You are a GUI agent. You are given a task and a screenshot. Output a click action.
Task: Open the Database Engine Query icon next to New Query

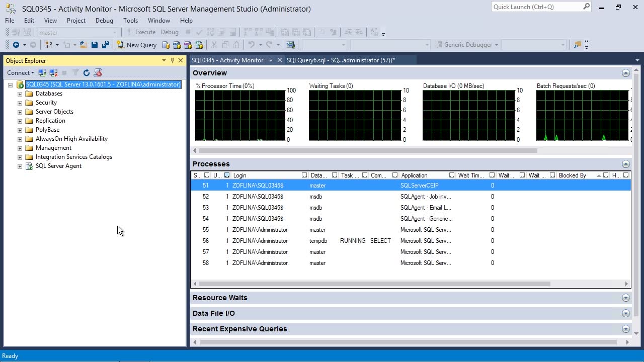coord(166,45)
